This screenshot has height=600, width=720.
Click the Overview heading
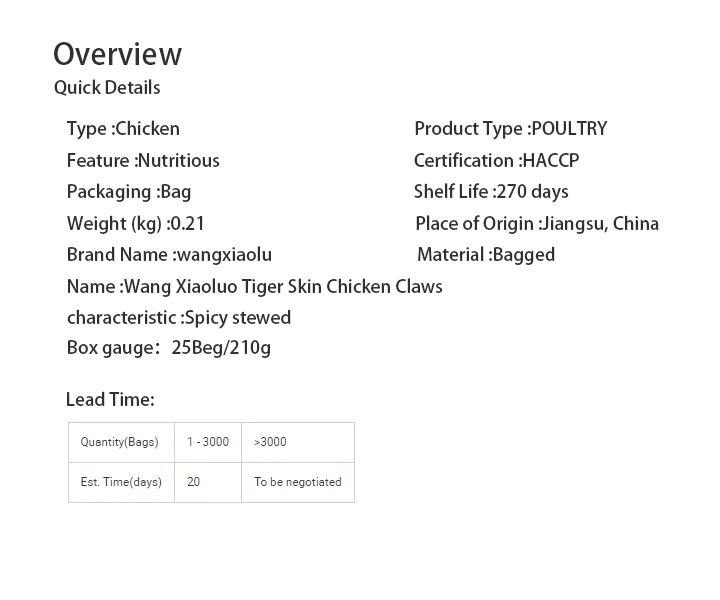118,54
